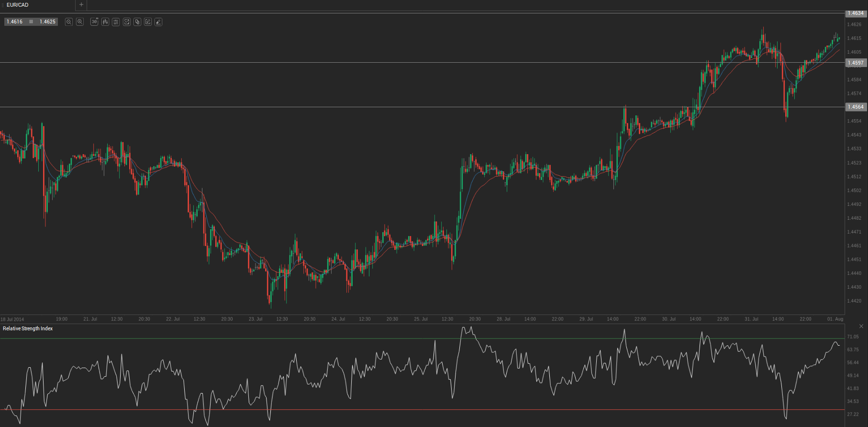868x427 pixels.
Task: Click the 63.75 RSI axis value
Action: pos(853,350)
